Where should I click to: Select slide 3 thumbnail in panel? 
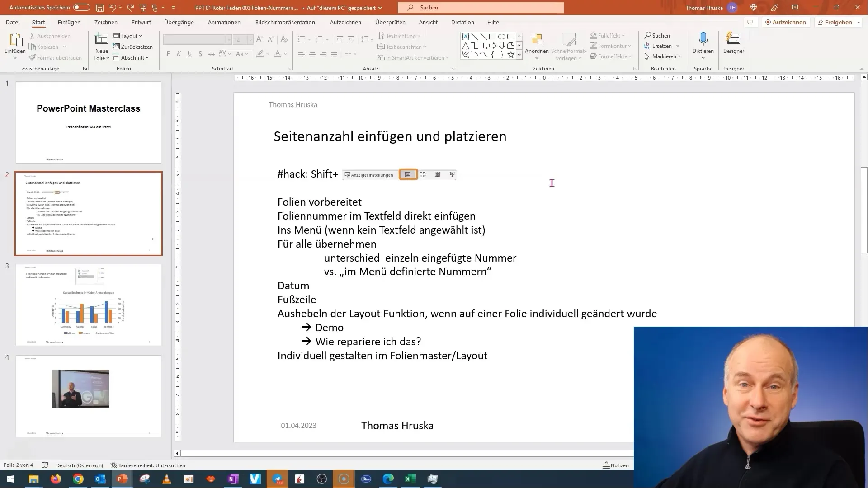pyautogui.click(x=88, y=305)
